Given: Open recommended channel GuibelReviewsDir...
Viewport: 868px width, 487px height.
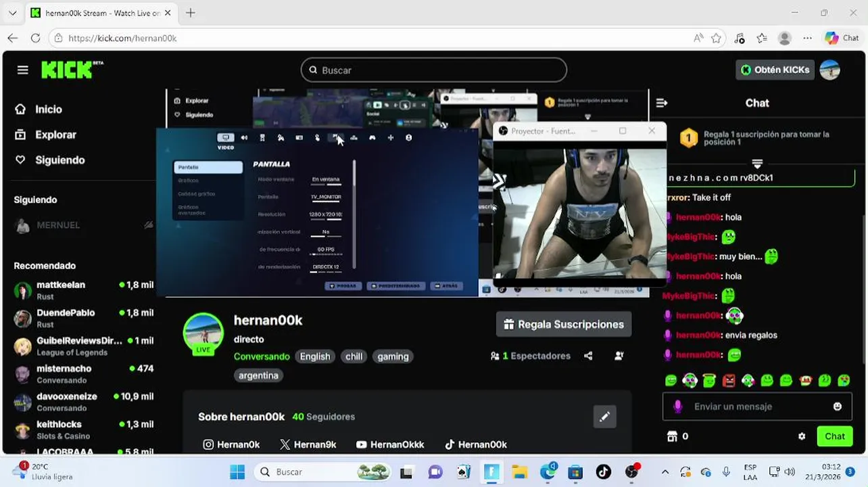Looking at the screenshot, I should click(x=84, y=346).
